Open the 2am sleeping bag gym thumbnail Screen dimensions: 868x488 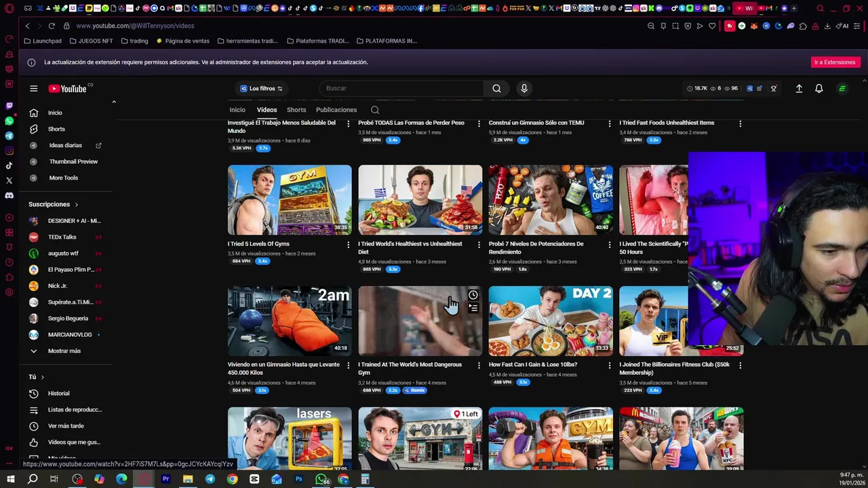tap(290, 321)
